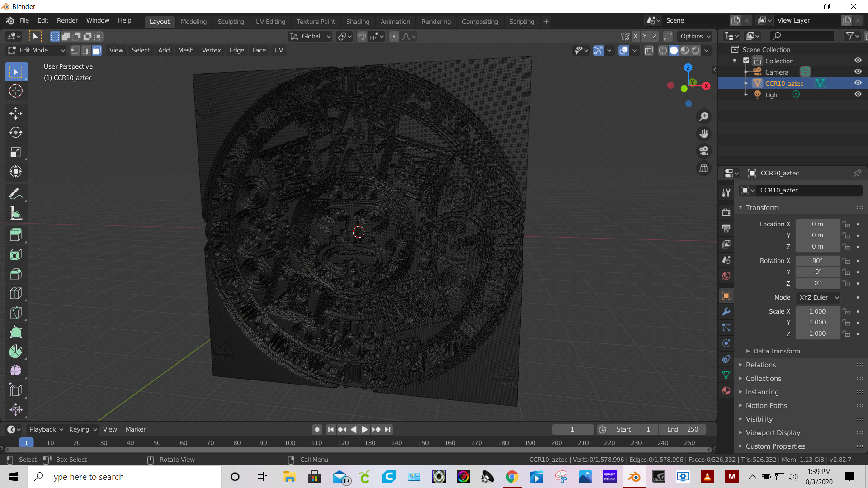The image size is (868, 488).
Task: Select the Annotate tool
Action: [x=16, y=194]
